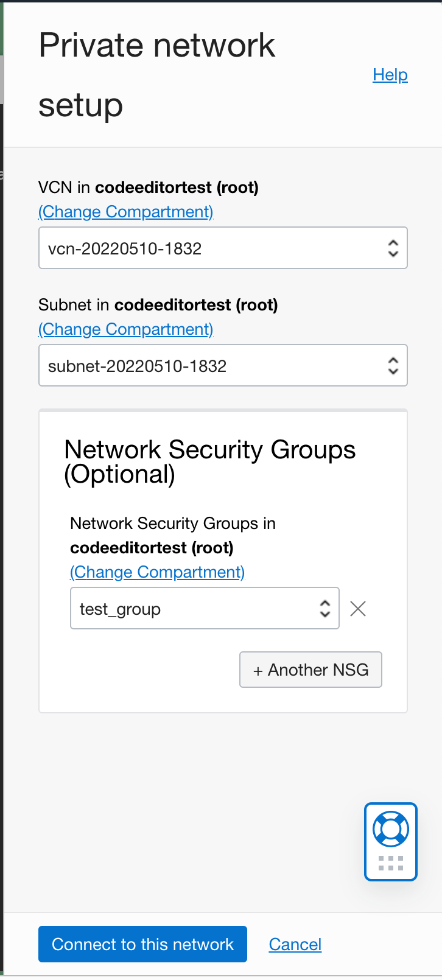The image size is (442, 980).
Task: Add Another NSG
Action: (x=310, y=670)
